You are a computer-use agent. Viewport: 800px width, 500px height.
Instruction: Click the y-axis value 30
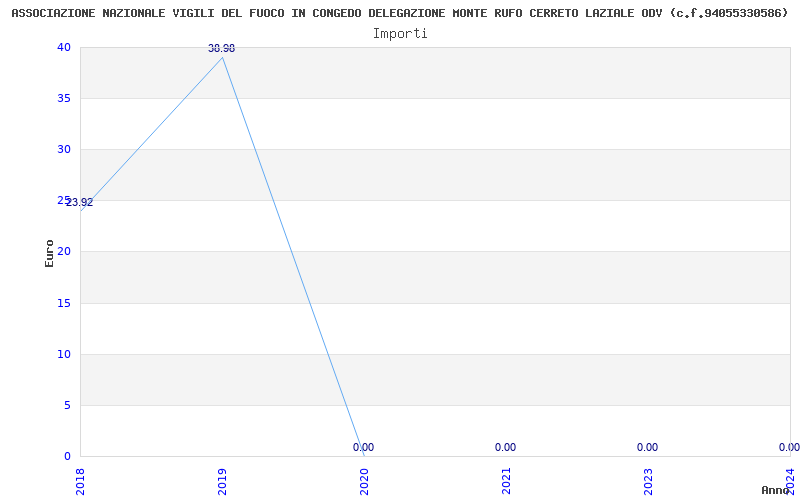click(x=64, y=149)
